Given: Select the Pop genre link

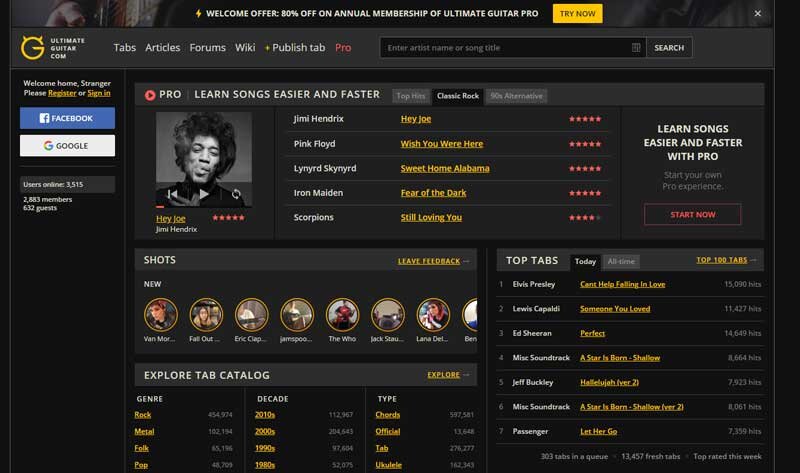Looking at the screenshot, I should (x=141, y=465).
